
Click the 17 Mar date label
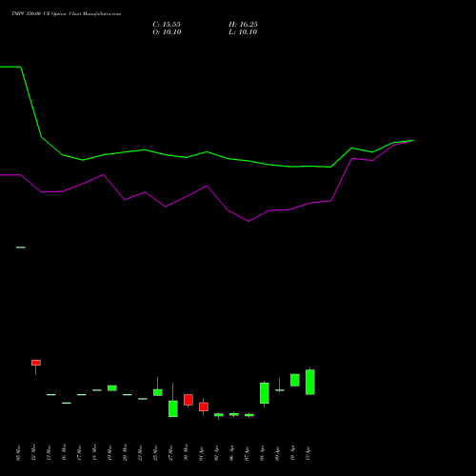[79, 453]
